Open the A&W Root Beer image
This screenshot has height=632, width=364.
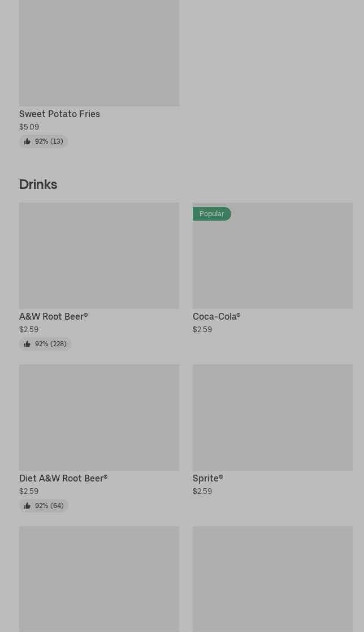[99, 256]
